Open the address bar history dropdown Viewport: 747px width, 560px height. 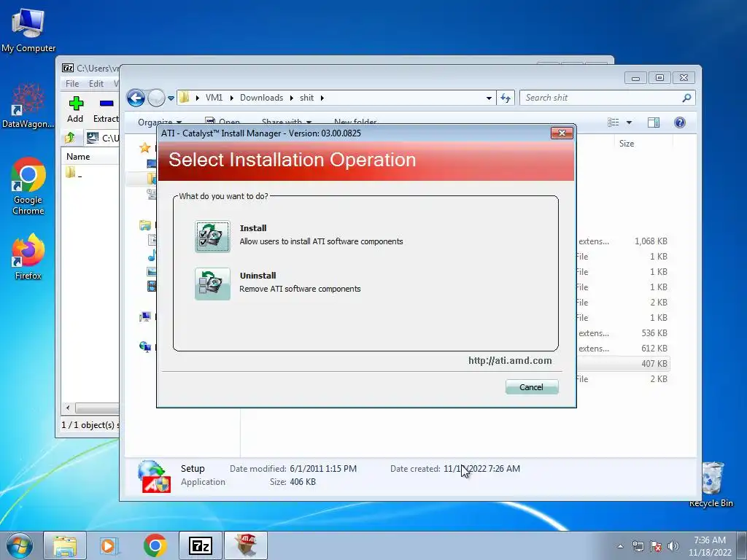point(489,98)
